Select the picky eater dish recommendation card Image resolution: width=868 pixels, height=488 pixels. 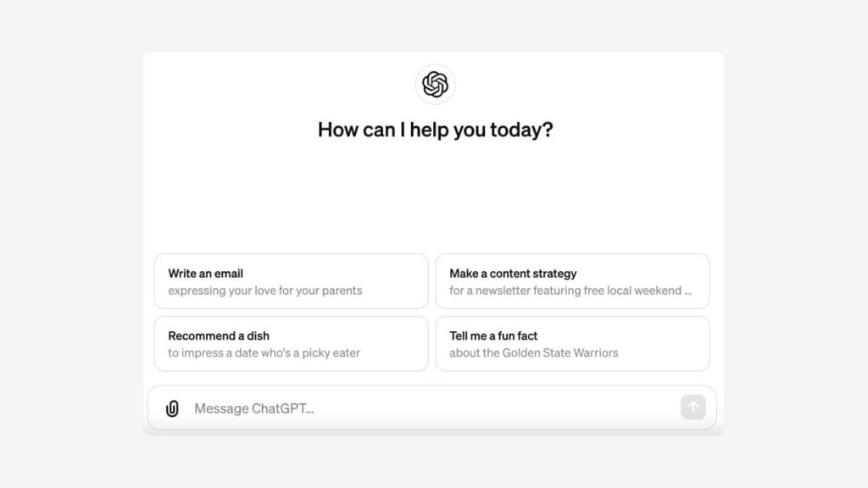pos(291,343)
